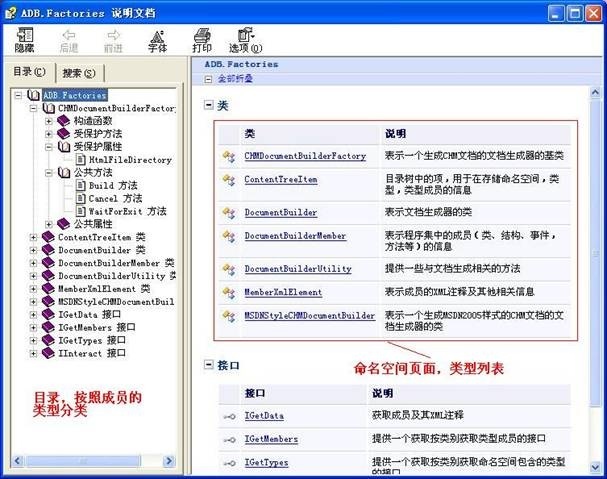This screenshot has height=479, width=607.
Task: Open the 选项 (Options) toolbar button
Action: coord(245,38)
